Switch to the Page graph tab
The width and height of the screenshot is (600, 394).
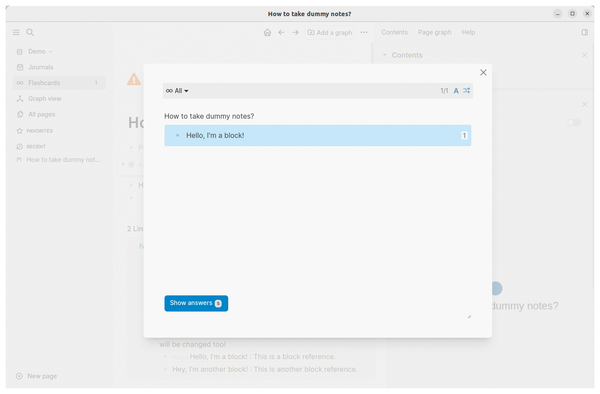click(x=434, y=32)
